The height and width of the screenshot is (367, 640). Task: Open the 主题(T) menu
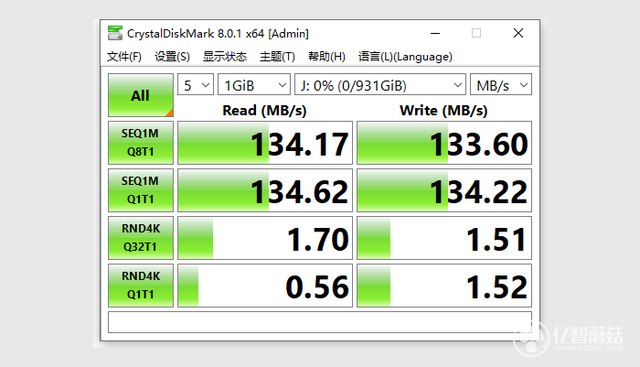pyautogui.click(x=277, y=56)
